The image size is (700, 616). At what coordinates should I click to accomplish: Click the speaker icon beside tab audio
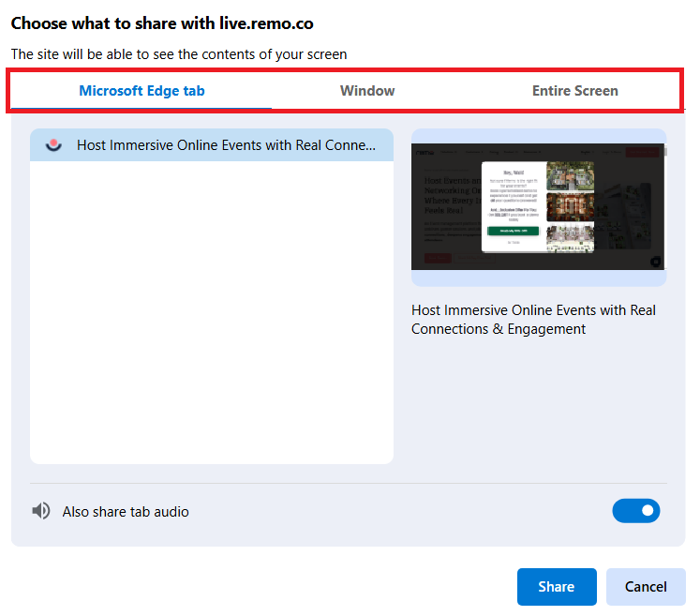click(x=41, y=511)
